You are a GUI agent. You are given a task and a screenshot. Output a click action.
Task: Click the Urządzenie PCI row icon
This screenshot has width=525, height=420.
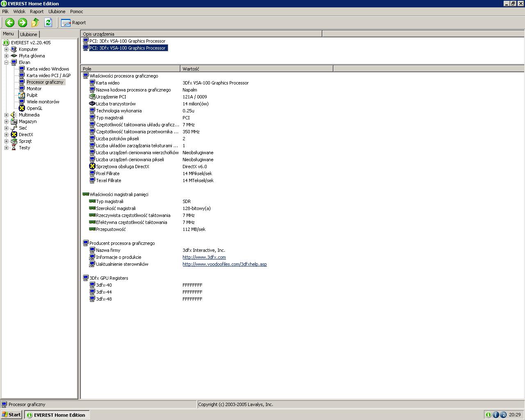[x=92, y=97]
